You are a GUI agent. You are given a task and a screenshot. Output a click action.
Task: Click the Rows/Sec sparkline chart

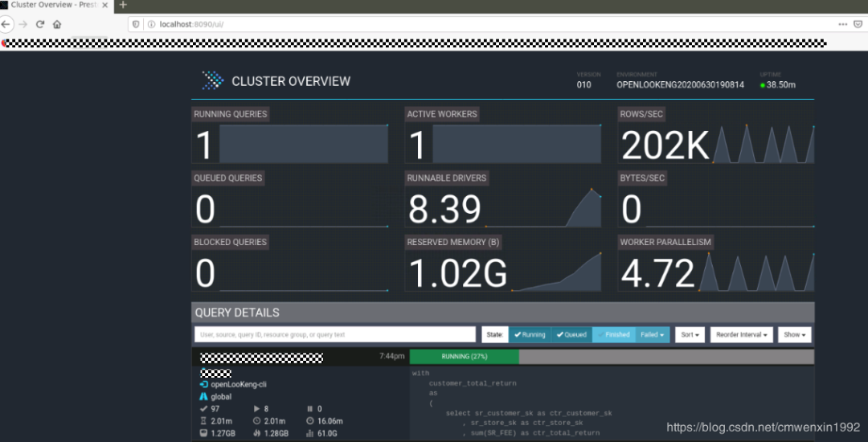tap(764, 144)
